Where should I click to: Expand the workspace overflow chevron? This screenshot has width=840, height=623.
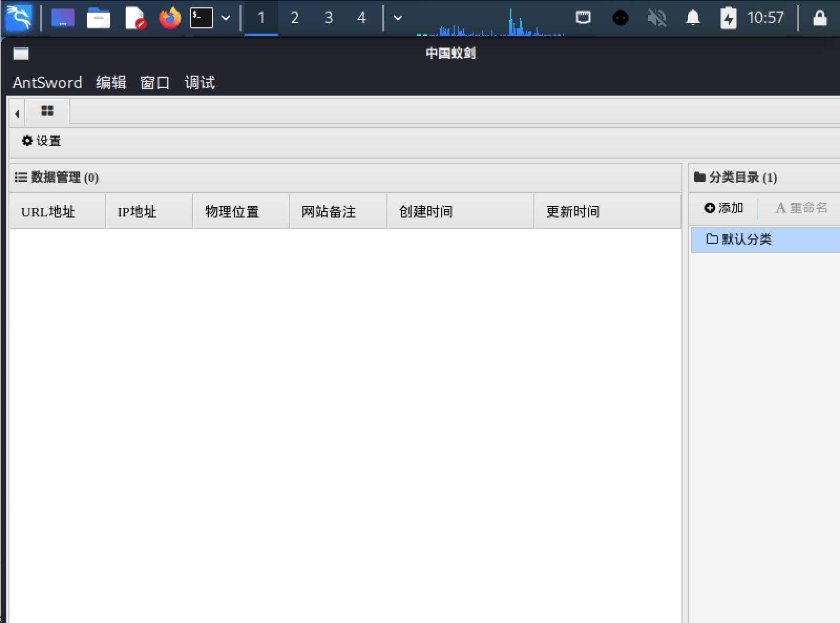pyautogui.click(x=397, y=17)
